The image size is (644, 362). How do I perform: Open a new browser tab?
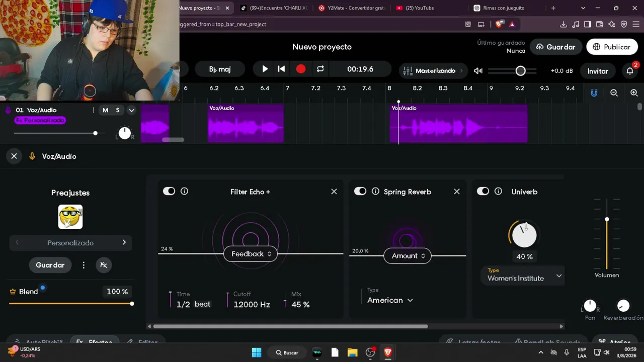click(x=553, y=8)
